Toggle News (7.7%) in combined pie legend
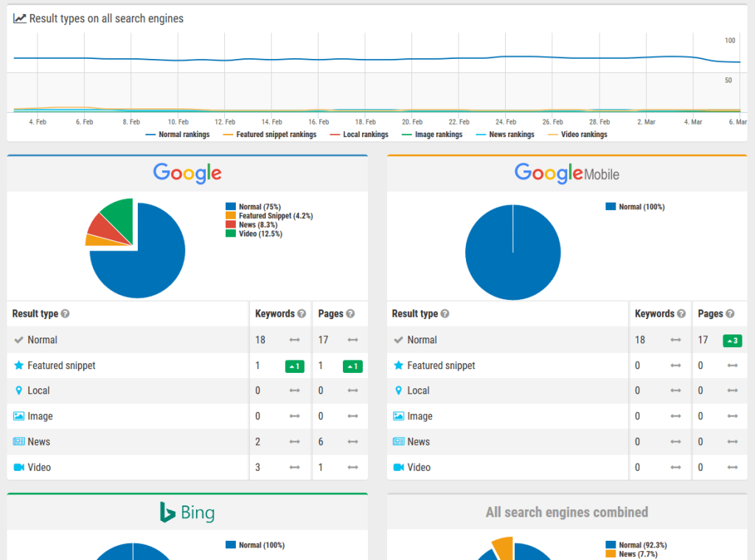Image resolution: width=755 pixels, height=560 pixels. 631,554
